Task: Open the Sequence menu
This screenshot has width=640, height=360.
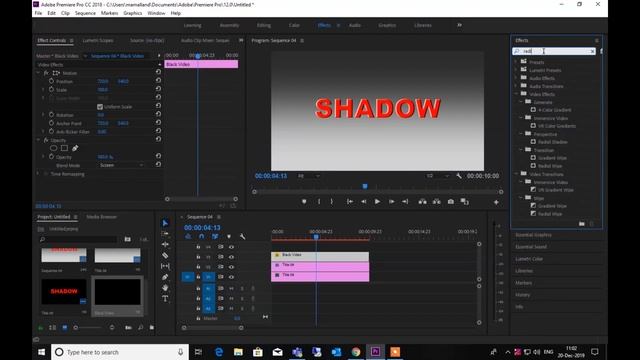Action: 85,13
